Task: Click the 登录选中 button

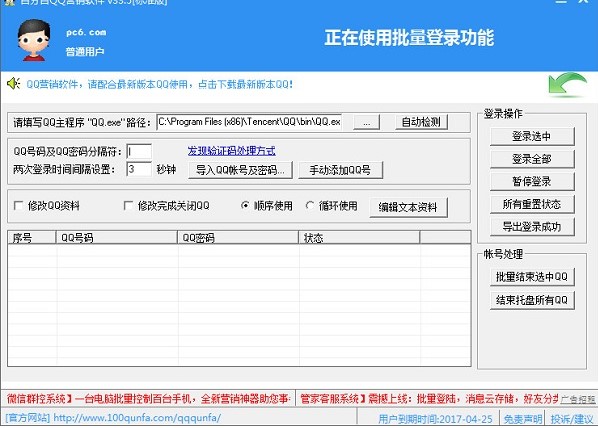Action: (532, 136)
